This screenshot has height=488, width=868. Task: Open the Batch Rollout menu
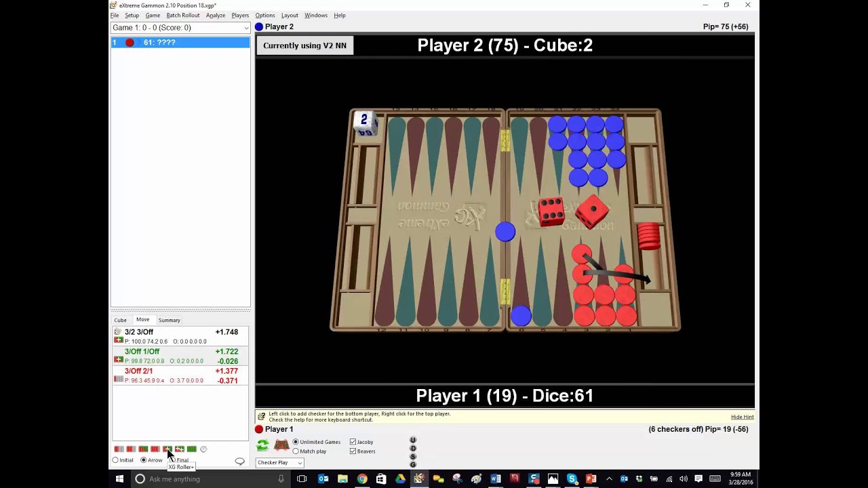tap(183, 15)
